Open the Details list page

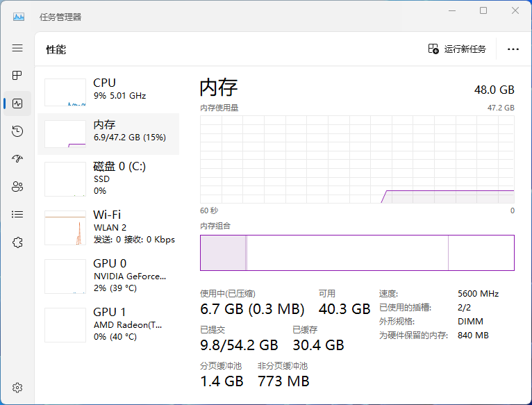pyautogui.click(x=17, y=215)
